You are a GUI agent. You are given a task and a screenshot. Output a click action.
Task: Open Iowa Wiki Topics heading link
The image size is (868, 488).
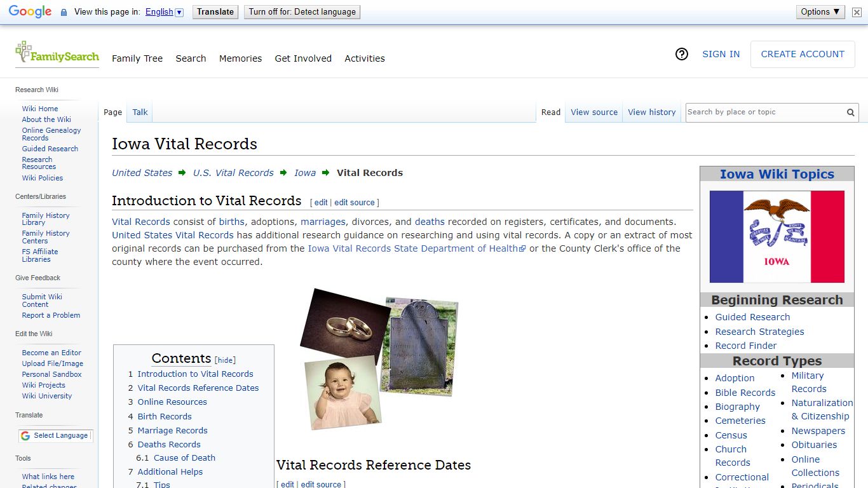coord(776,174)
